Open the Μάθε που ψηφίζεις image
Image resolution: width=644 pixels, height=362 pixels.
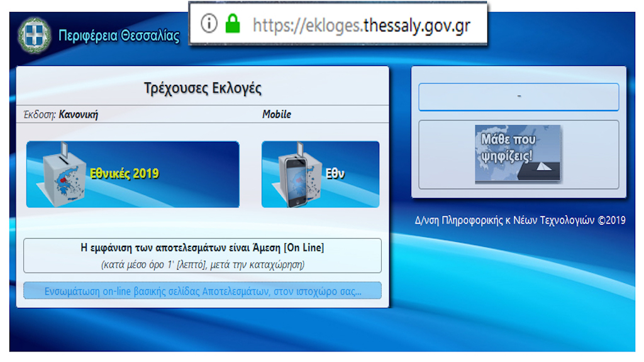pyautogui.click(x=518, y=154)
